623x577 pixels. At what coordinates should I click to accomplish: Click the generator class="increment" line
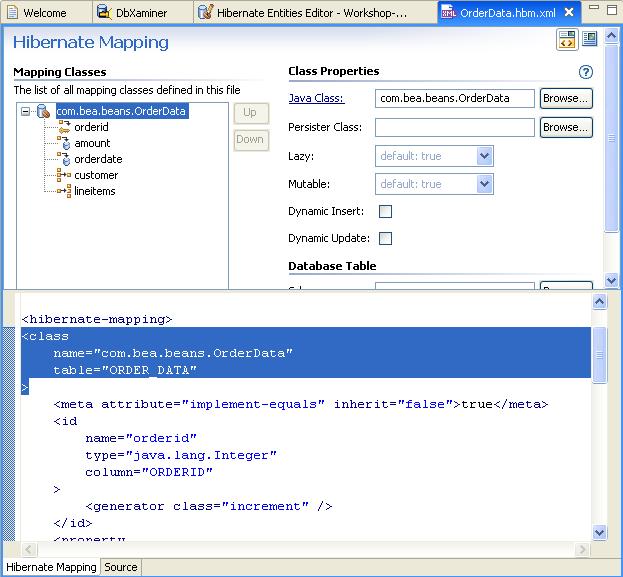[209, 507]
